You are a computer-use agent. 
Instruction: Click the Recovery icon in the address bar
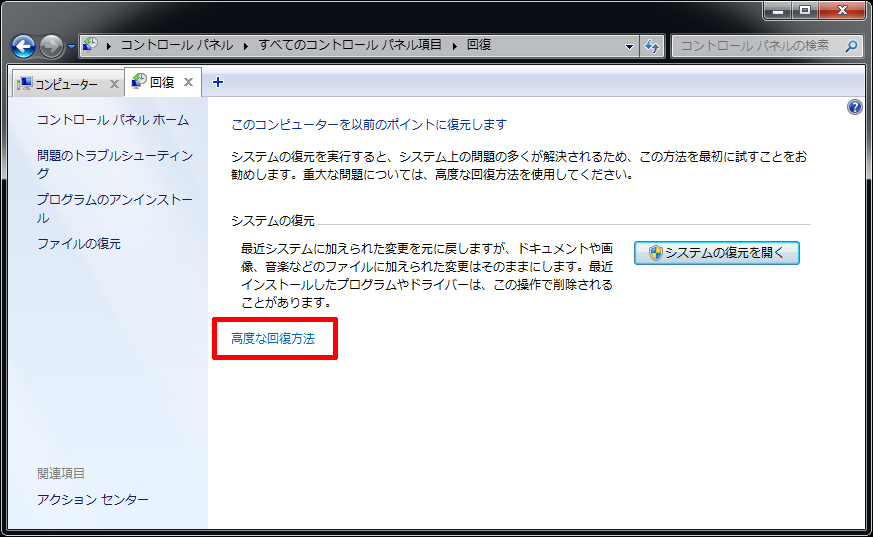pyautogui.click(x=91, y=45)
